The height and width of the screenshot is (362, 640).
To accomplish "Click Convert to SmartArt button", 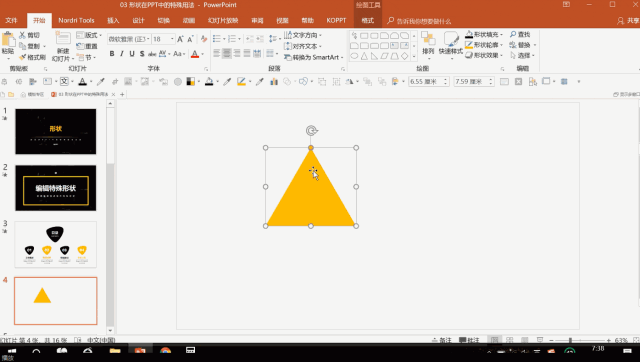I will [313, 58].
